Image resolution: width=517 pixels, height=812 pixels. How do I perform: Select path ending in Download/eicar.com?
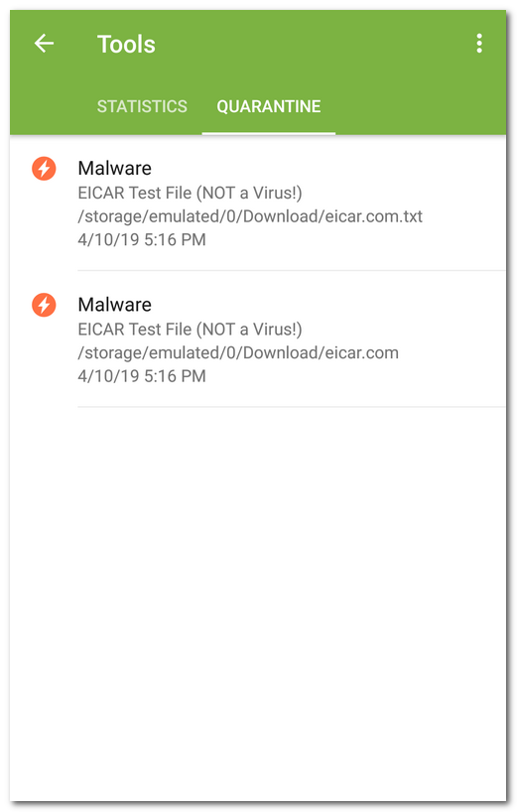238,353
